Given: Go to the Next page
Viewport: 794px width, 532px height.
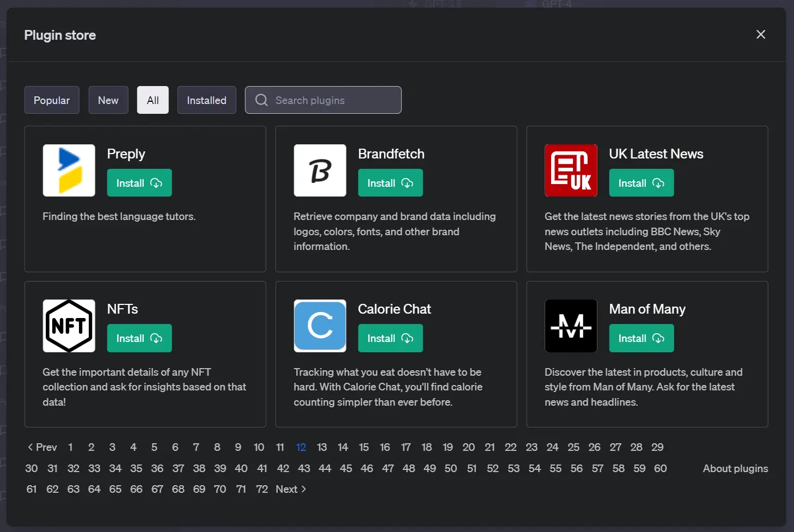Looking at the screenshot, I should (x=291, y=489).
